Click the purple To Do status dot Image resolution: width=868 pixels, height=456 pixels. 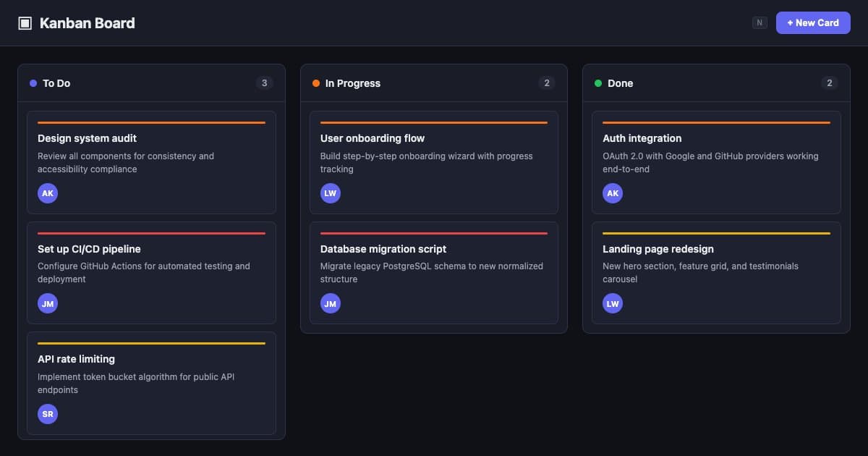pos(33,83)
